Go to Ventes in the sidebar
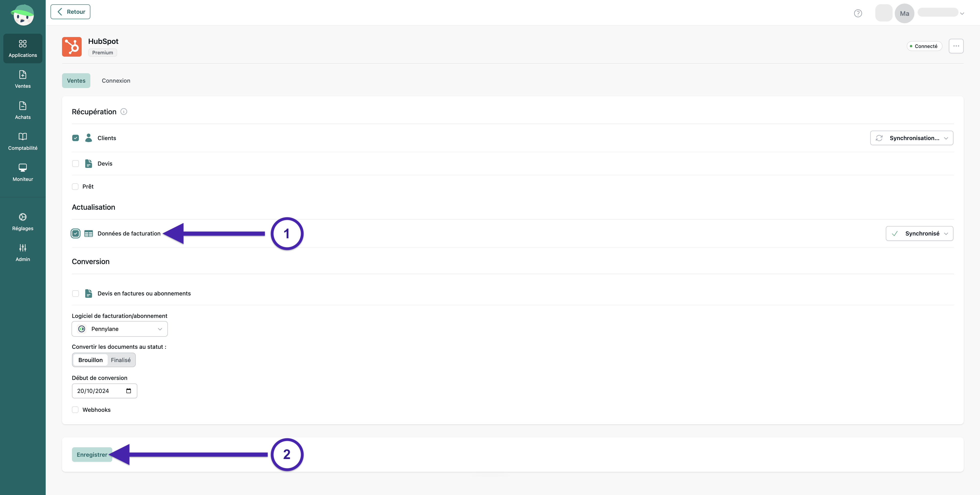Image resolution: width=980 pixels, height=495 pixels. point(23,79)
